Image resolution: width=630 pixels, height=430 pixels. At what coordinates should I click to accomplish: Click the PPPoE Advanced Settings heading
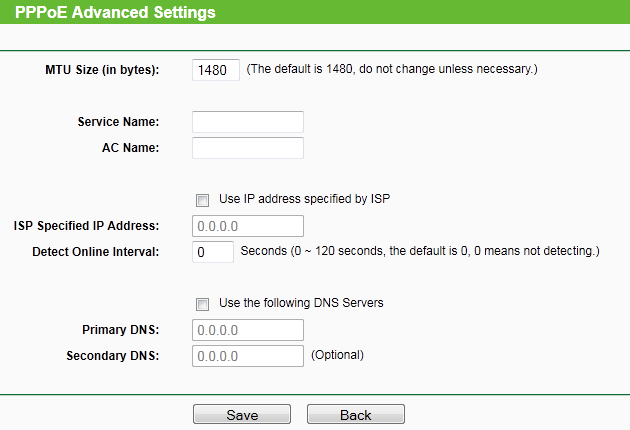(115, 13)
